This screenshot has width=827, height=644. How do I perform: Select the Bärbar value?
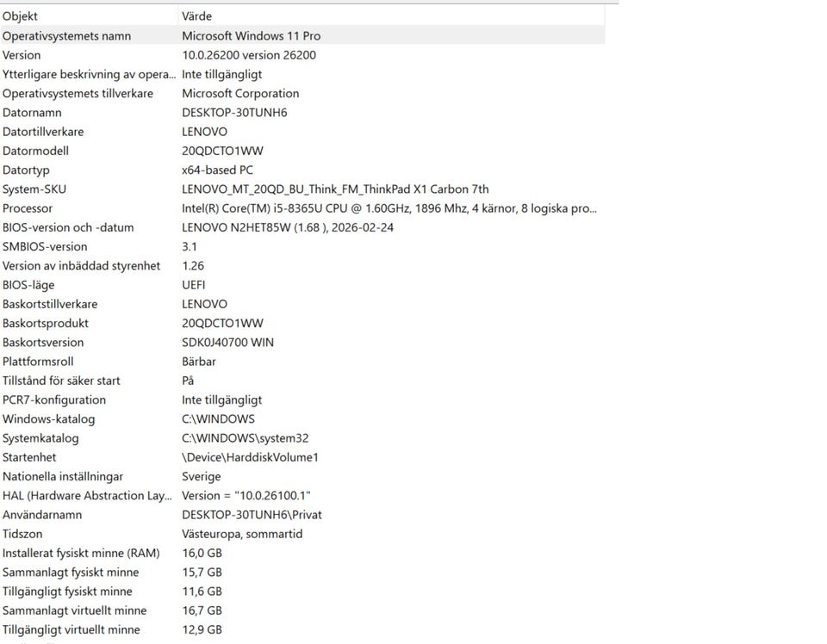(199, 362)
